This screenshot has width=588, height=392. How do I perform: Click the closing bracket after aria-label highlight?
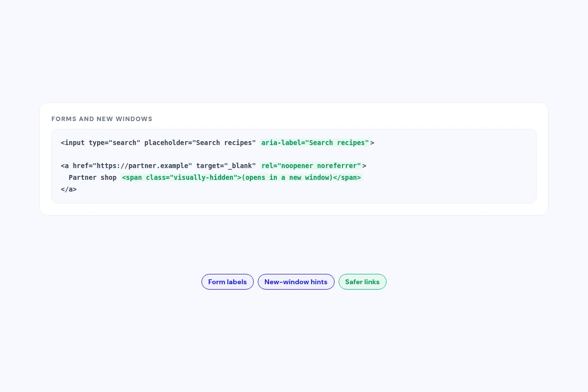[372, 143]
